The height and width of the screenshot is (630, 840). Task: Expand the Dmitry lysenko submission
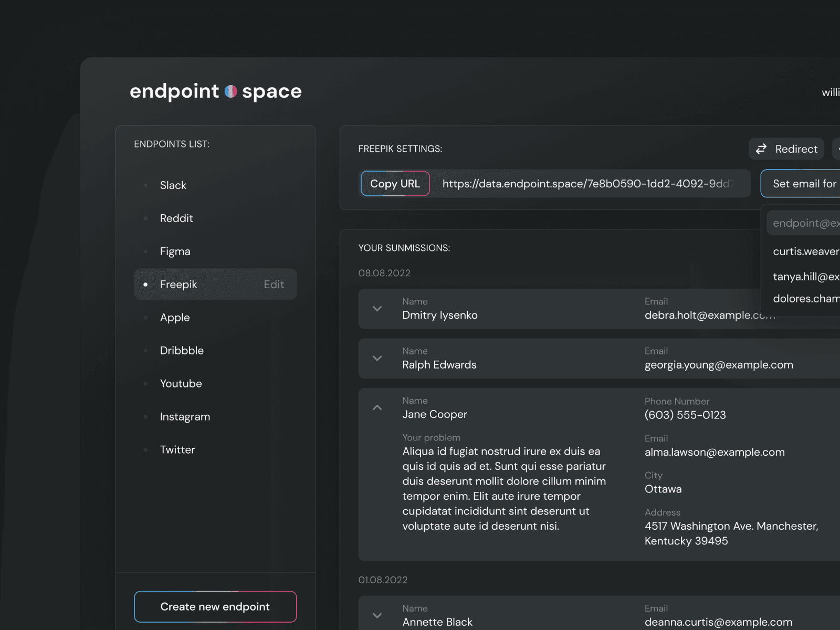pyautogui.click(x=377, y=309)
